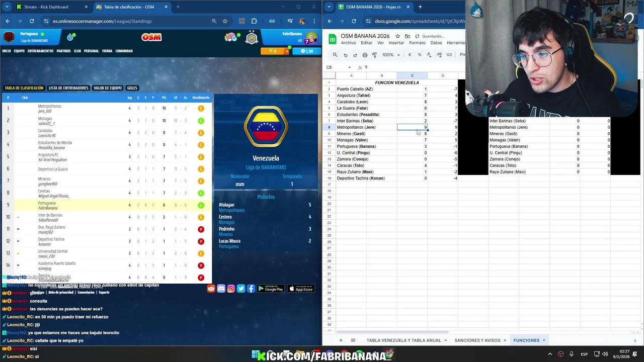Open the Datos menu

coord(436,43)
